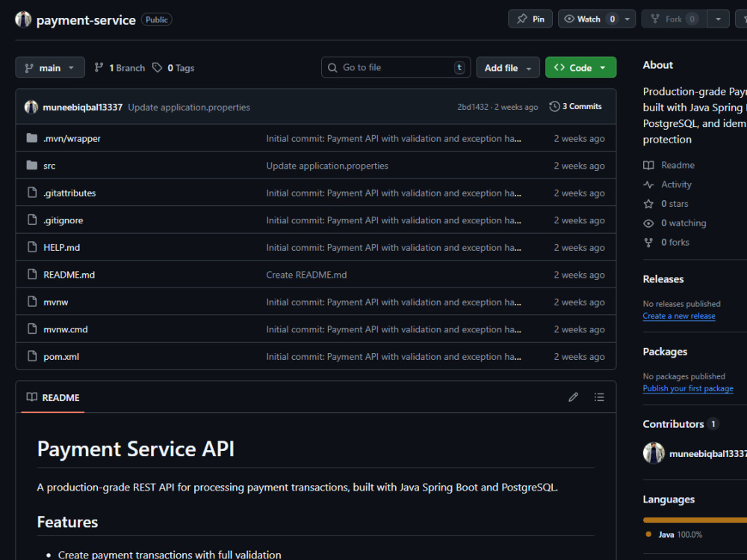747x560 pixels.
Task: Expand the Fork options dropdown arrow
Action: click(718, 19)
